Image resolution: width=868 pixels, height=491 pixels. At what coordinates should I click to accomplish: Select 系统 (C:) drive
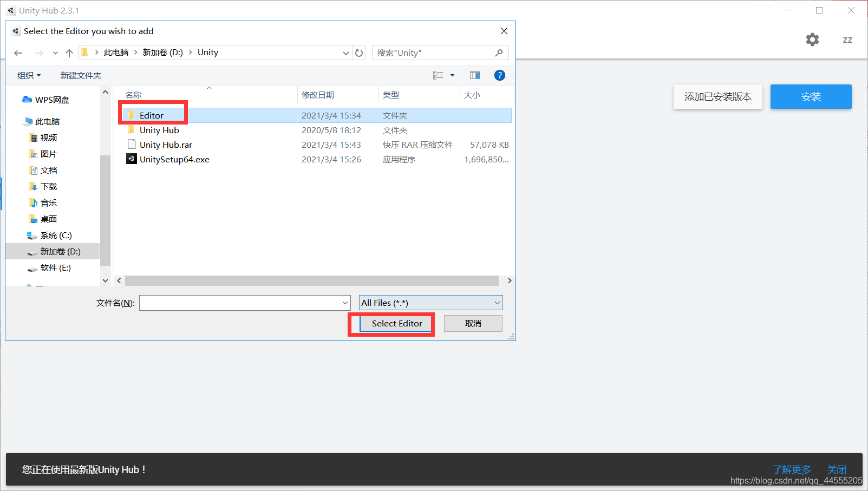pos(55,235)
